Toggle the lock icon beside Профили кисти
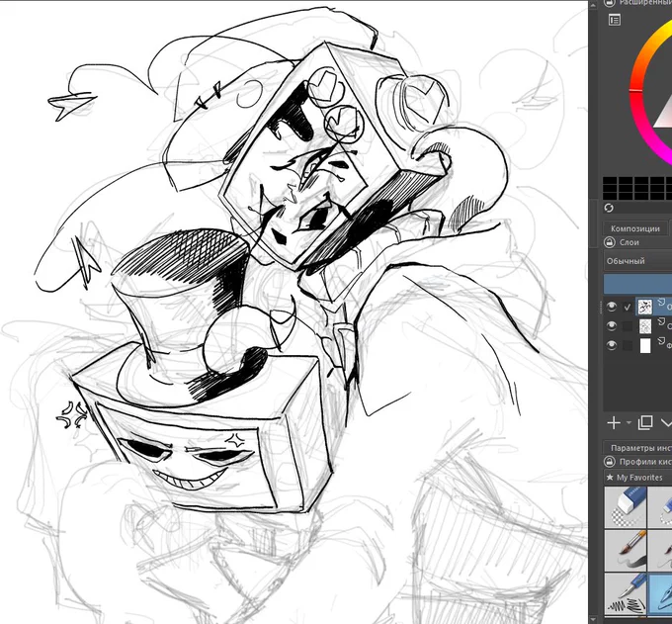The image size is (672, 624). [x=609, y=462]
